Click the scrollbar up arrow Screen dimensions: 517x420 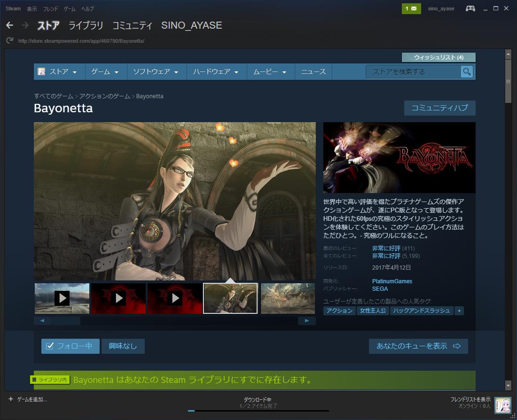[x=508, y=54]
